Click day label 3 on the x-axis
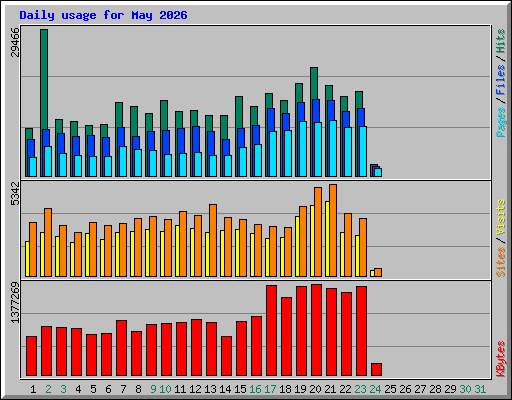This screenshot has height=400, width=512. click(x=63, y=389)
